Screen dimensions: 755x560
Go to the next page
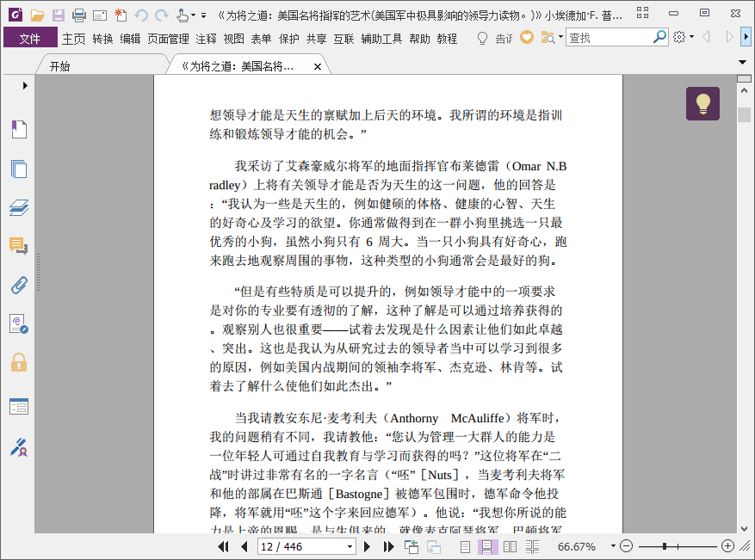point(367,546)
